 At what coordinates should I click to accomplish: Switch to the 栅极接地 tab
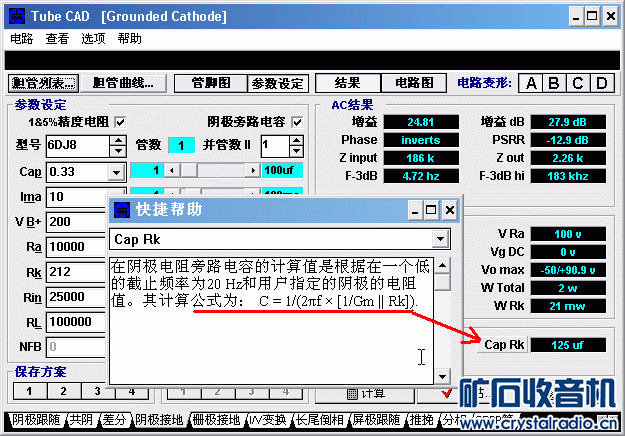[x=216, y=420]
